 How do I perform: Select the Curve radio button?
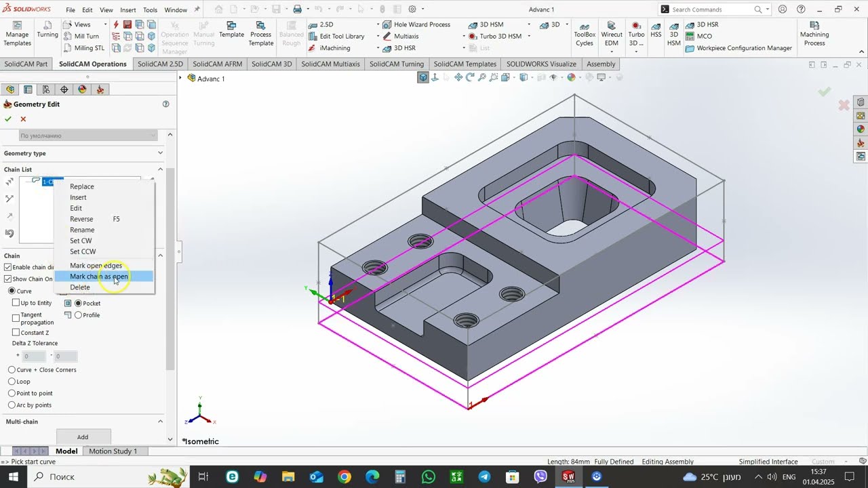[x=12, y=291]
